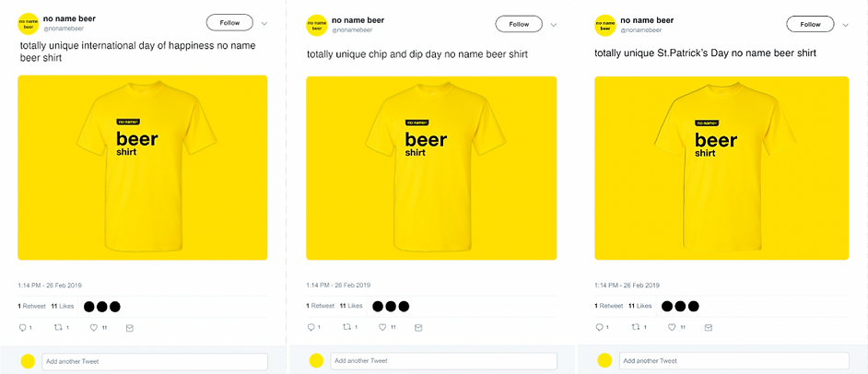The width and height of the screenshot is (868, 374).
Task: Follow no name beer from first tweet
Action: click(229, 23)
